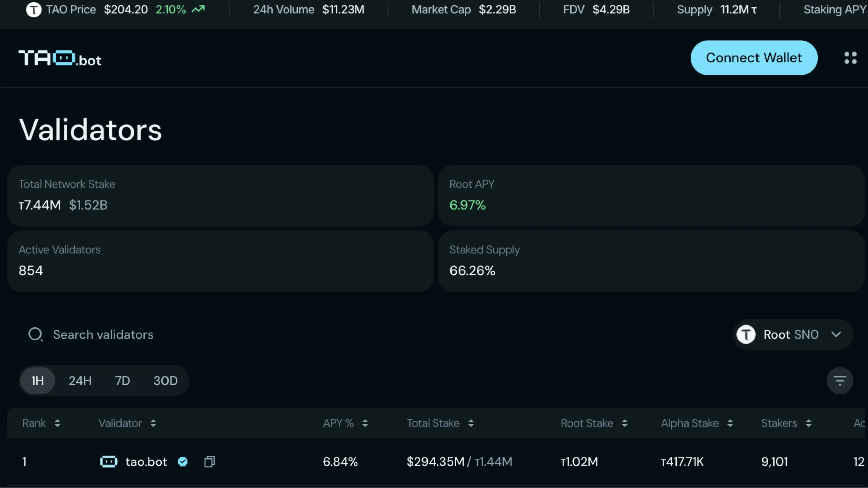The height and width of the screenshot is (488, 868).
Task: Switch to 7D time range
Action: [x=122, y=380]
